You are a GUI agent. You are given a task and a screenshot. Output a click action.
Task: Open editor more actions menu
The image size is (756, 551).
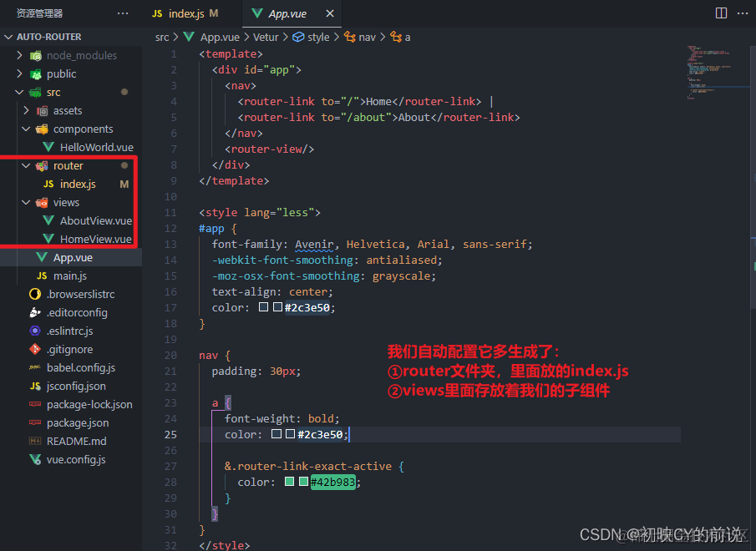click(x=743, y=13)
